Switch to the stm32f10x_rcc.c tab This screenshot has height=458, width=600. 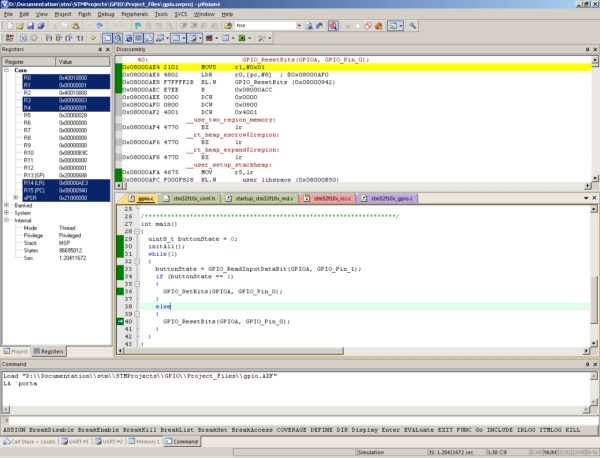[328, 198]
